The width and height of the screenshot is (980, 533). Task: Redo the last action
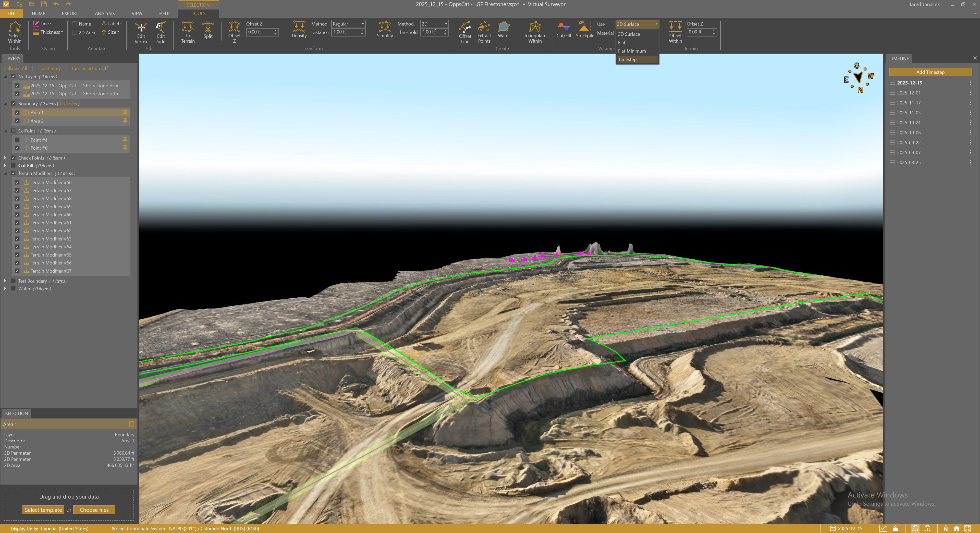68,4
